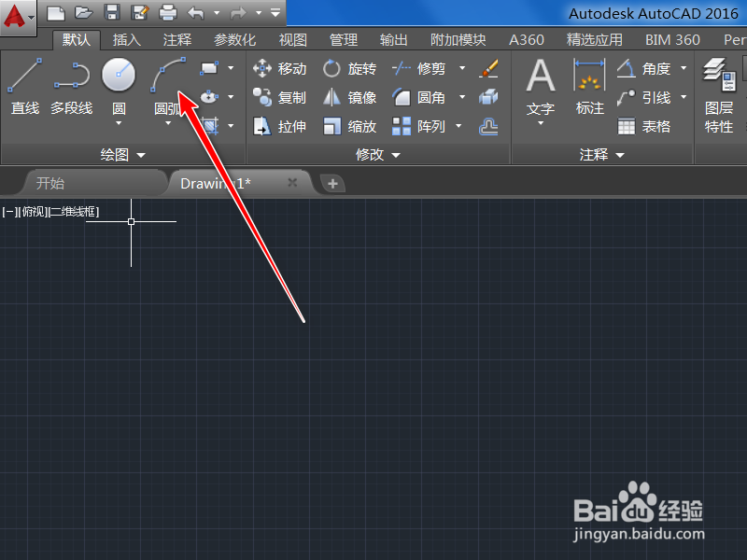Expand the 绘图 panel
This screenshot has height=560, width=747.
pyautogui.click(x=123, y=155)
